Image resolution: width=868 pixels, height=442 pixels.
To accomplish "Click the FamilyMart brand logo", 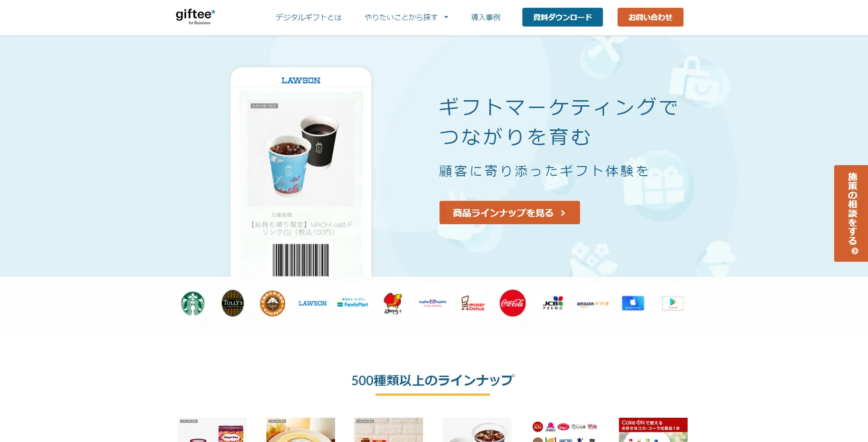I will click(353, 303).
